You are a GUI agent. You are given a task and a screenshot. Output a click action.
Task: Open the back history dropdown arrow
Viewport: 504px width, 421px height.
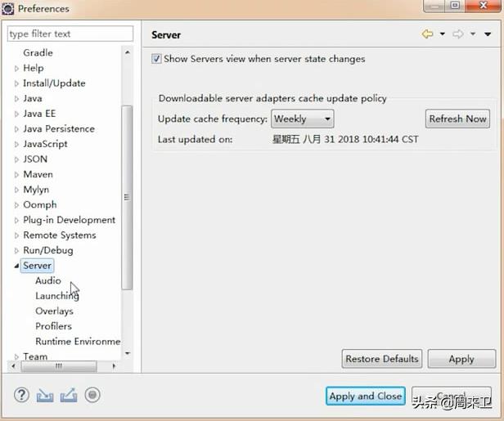point(442,34)
